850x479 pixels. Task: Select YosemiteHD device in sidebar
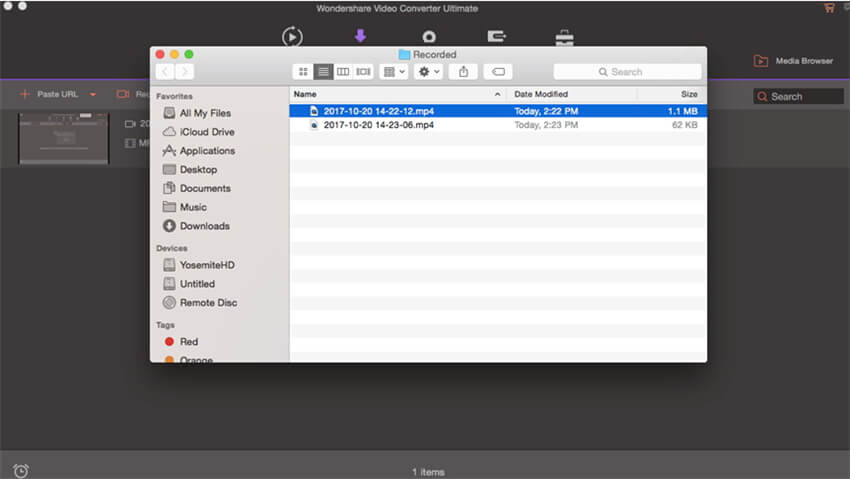[x=198, y=265]
